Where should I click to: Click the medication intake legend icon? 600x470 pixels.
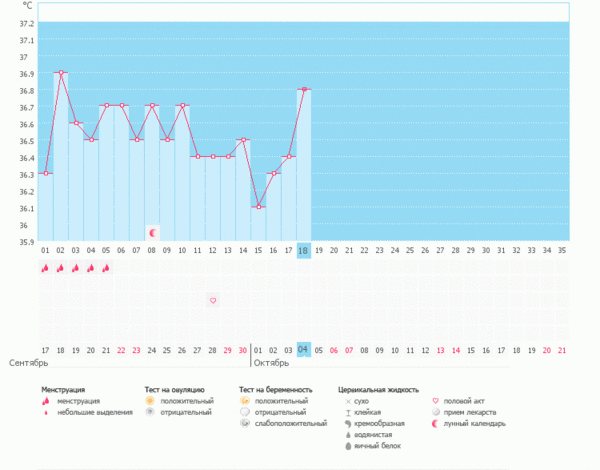click(436, 411)
